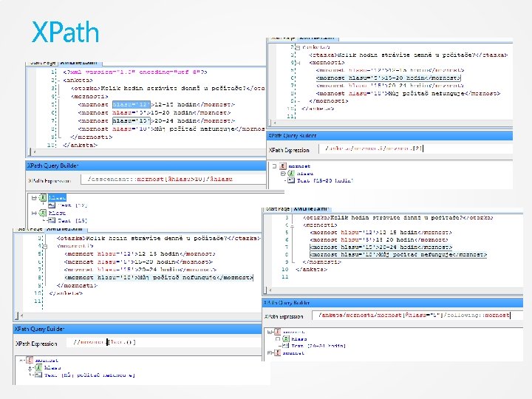Select first hlasu attribute icon above Text [12]
Viewport: 532px width, 399px height.
click(43, 197)
